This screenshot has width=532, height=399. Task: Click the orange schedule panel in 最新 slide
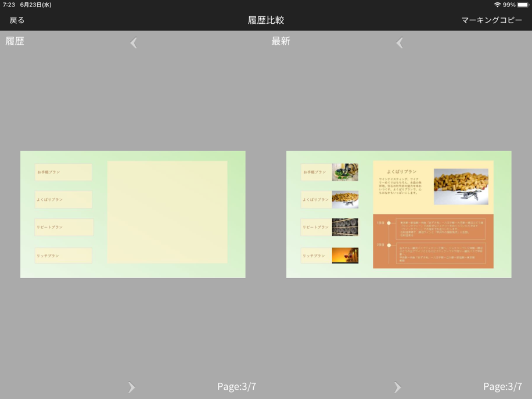click(x=433, y=241)
